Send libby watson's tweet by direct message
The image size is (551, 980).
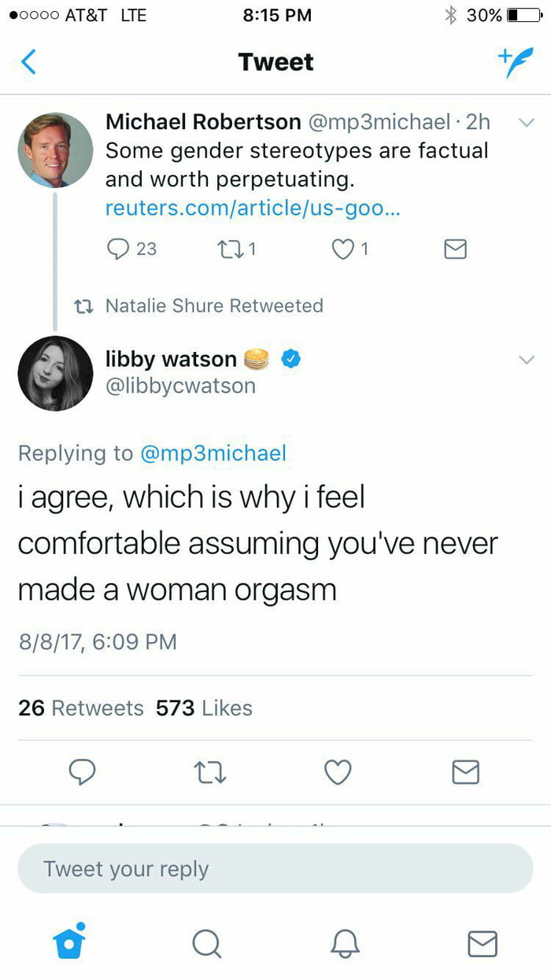pyautogui.click(x=465, y=772)
